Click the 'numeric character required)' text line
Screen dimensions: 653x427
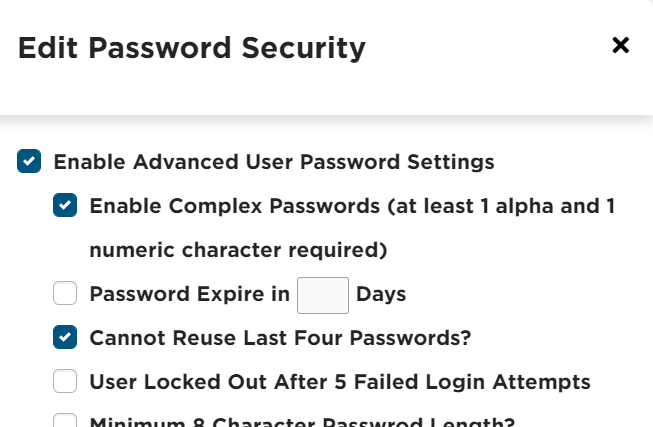pyautogui.click(x=238, y=248)
